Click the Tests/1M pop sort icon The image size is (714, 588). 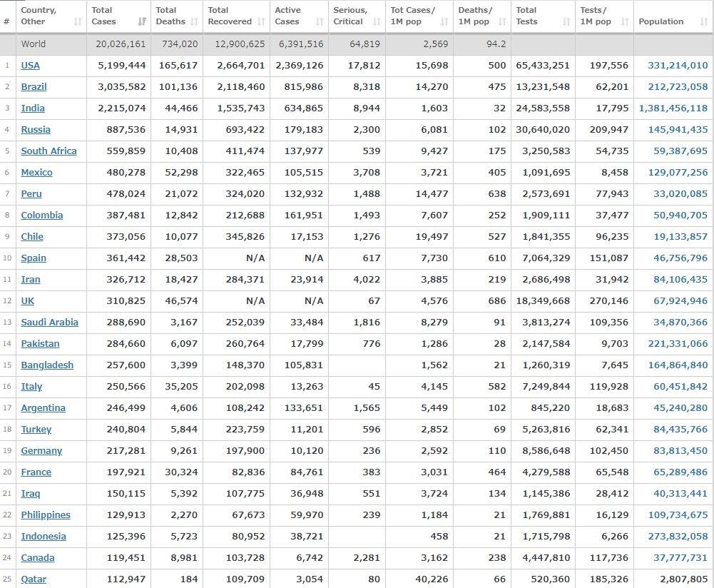tap(624, 22)
